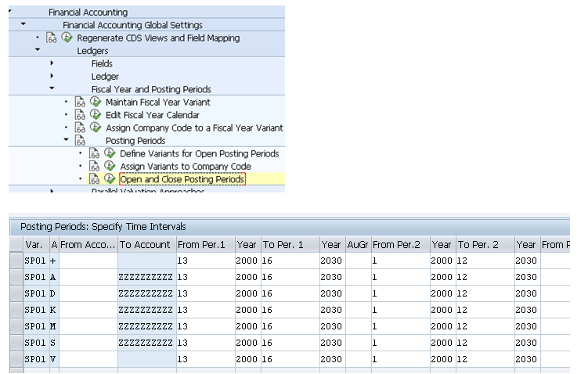Execute Regenerate CDS Views and Field Mapping activity

67,38
